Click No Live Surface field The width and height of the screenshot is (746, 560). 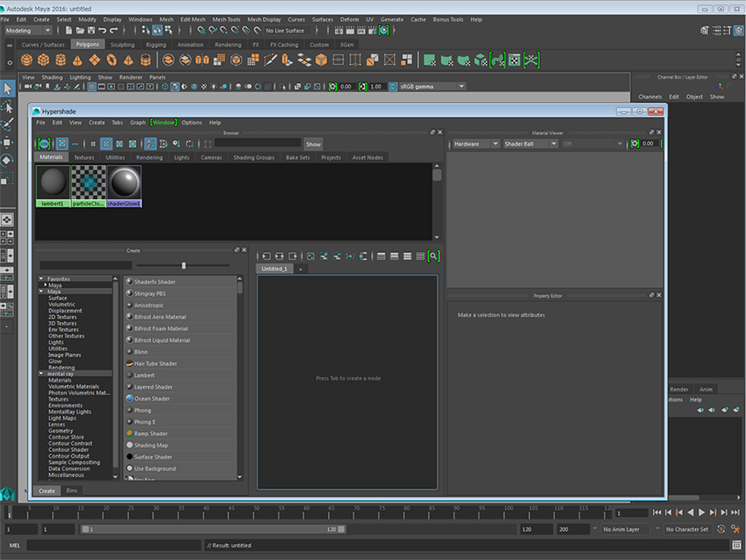(287, 31)
